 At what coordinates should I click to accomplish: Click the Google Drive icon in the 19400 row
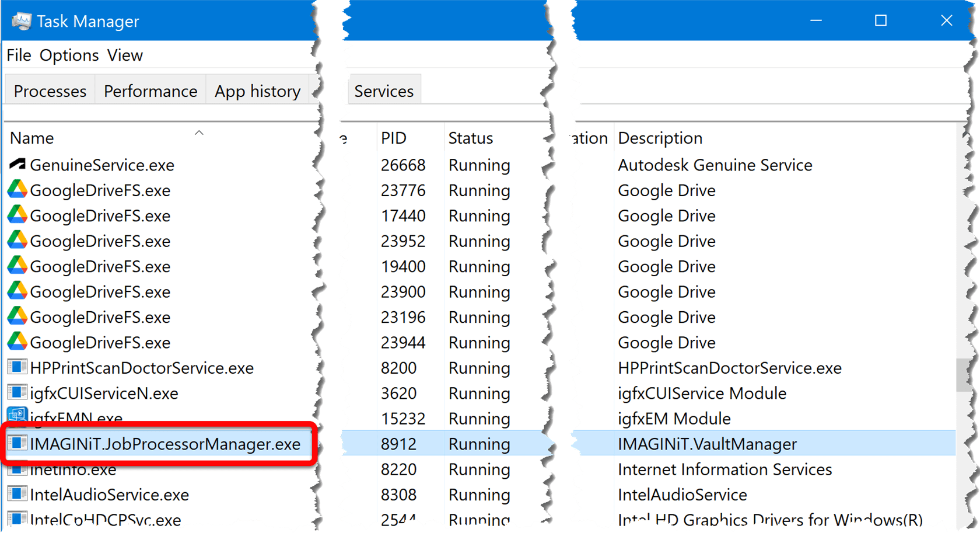pyautogui.click(x=17, y=266)
